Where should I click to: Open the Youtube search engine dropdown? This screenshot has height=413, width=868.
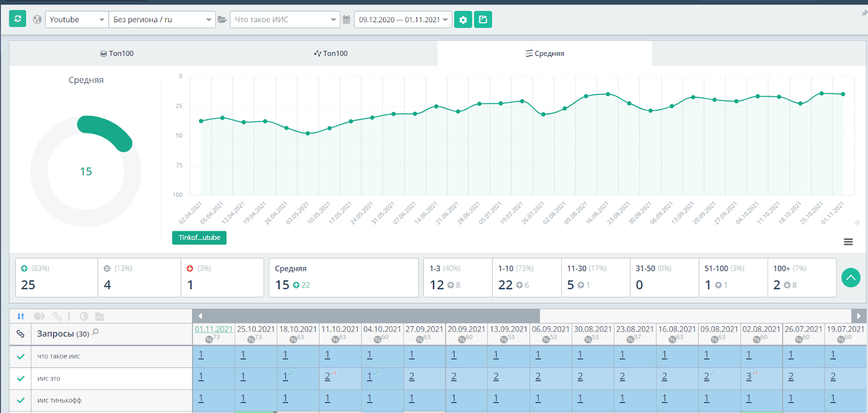(76, 20)
